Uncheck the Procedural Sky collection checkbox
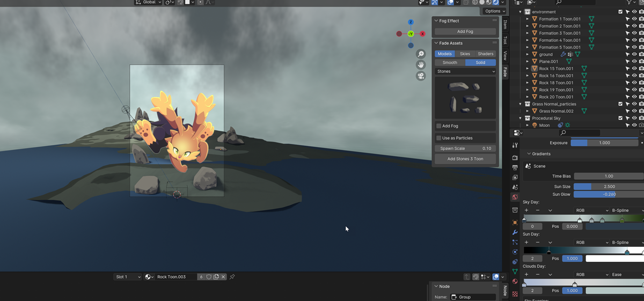Image resolution: width=644 pixels, height=301 pixels. tap(620, 118)
